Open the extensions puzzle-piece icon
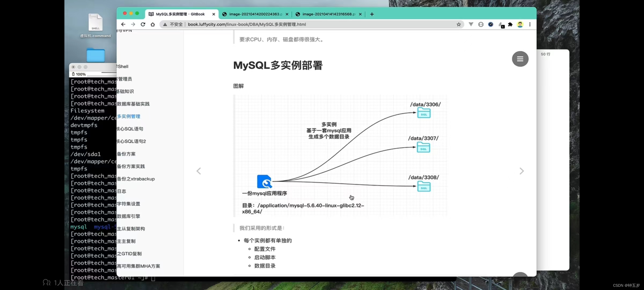This screenshot has height=290, width=644. [510, 24]
